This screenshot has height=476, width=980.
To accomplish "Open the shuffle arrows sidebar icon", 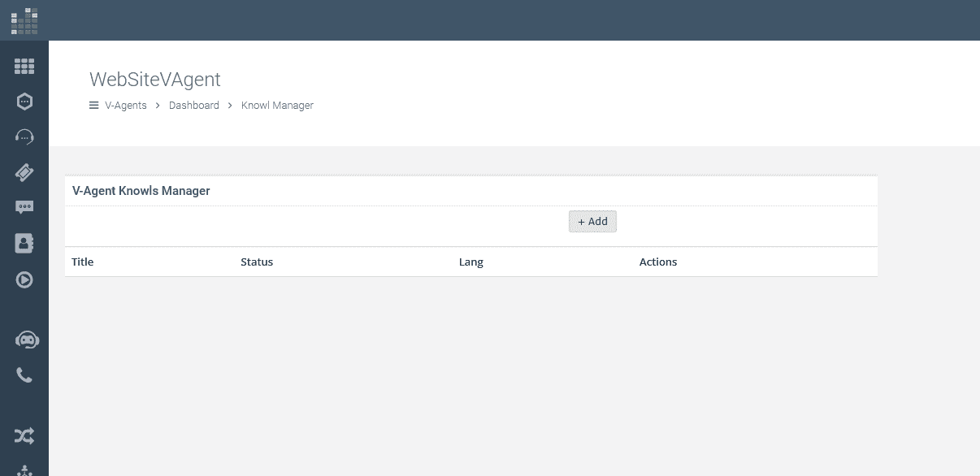I will pos(24,436).
